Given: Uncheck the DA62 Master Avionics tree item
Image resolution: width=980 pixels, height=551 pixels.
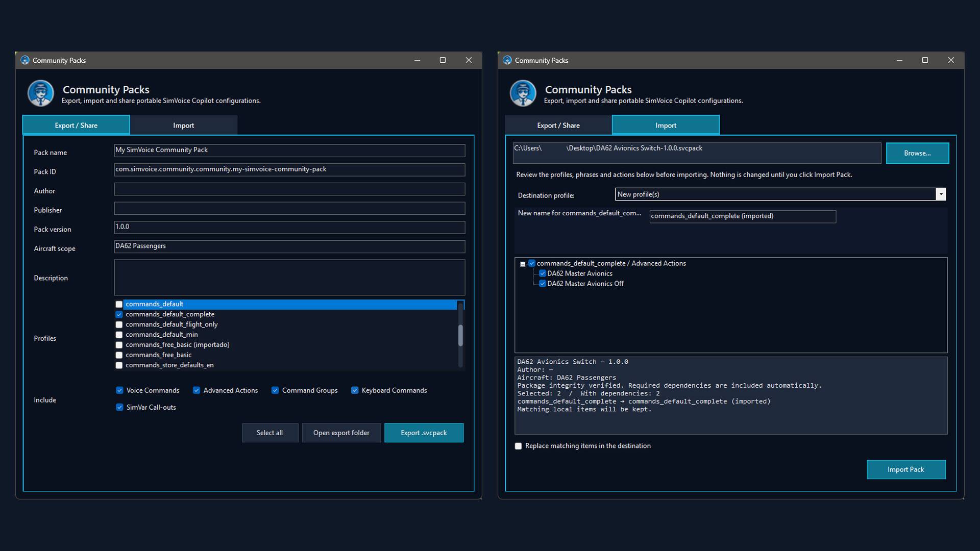Looking at the screenshot, I should [543, 273].
